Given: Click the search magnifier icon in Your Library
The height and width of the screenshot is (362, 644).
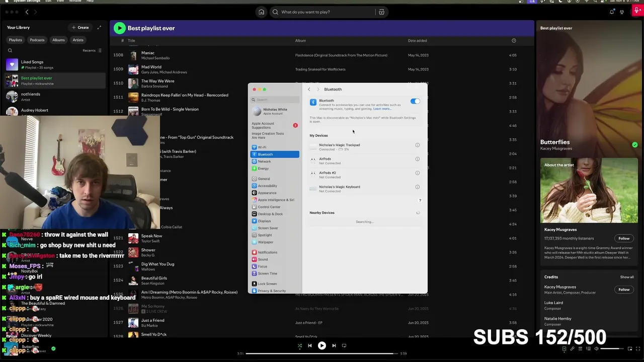Looking at the screenshot, I should click(10, 50).
